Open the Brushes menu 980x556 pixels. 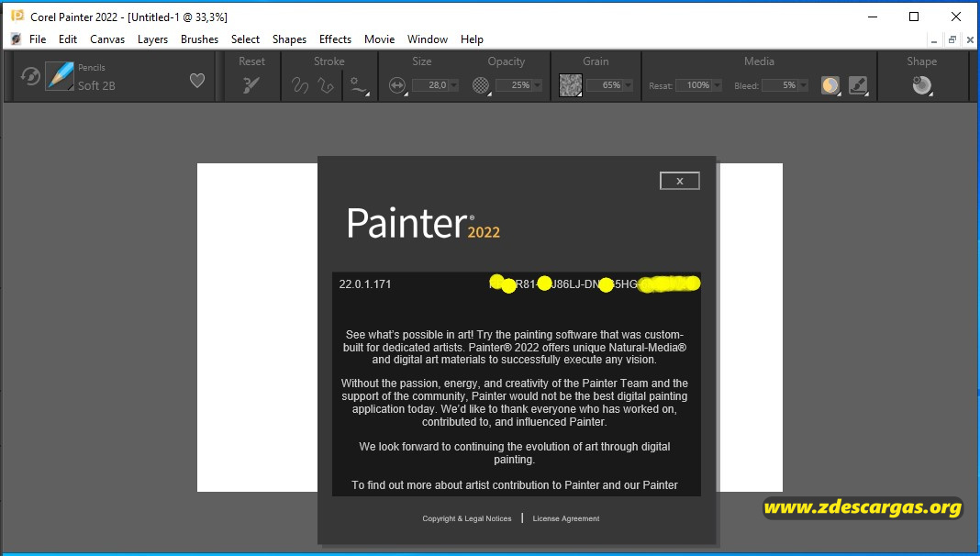199,39
